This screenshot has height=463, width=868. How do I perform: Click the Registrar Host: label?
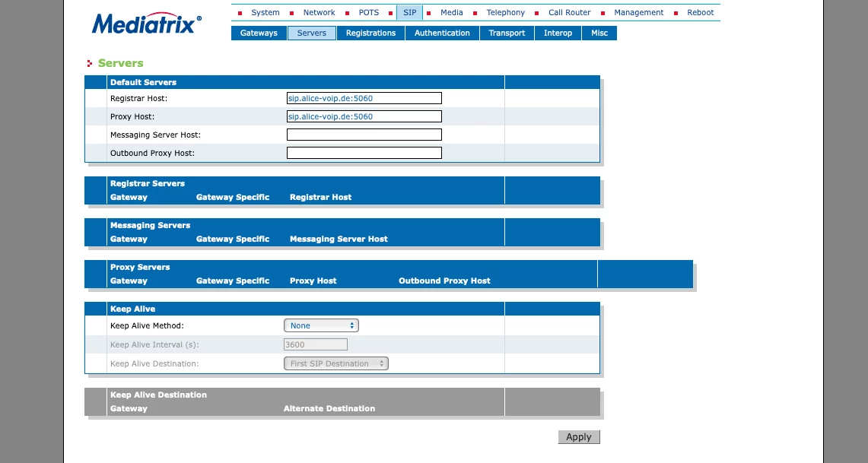pos(138,99)
